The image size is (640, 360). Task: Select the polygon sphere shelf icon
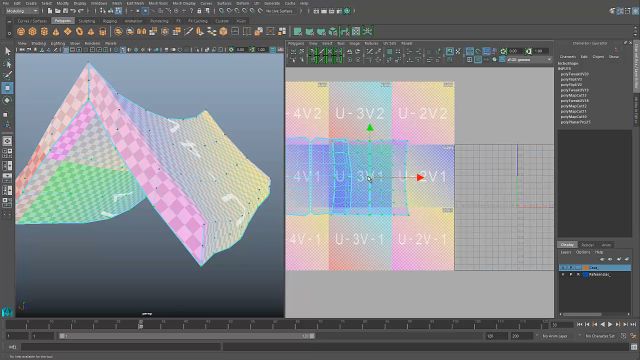click(21, 31)
